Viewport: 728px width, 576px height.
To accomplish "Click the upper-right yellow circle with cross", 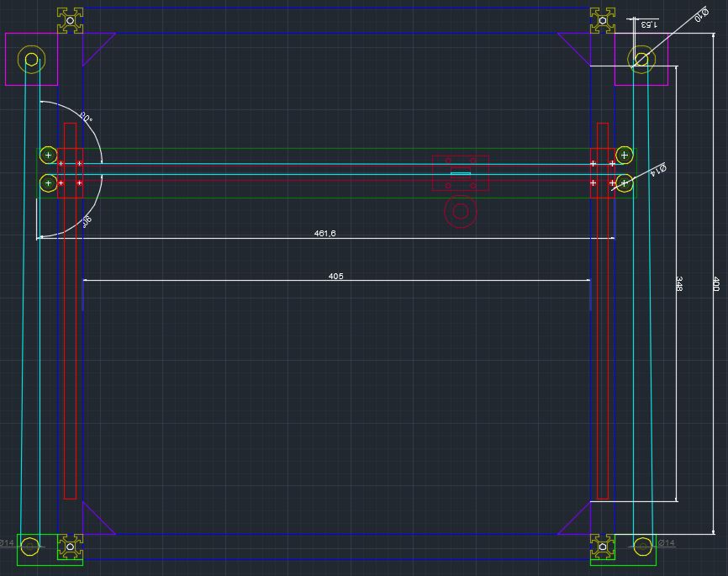I will tap(624, 155).
